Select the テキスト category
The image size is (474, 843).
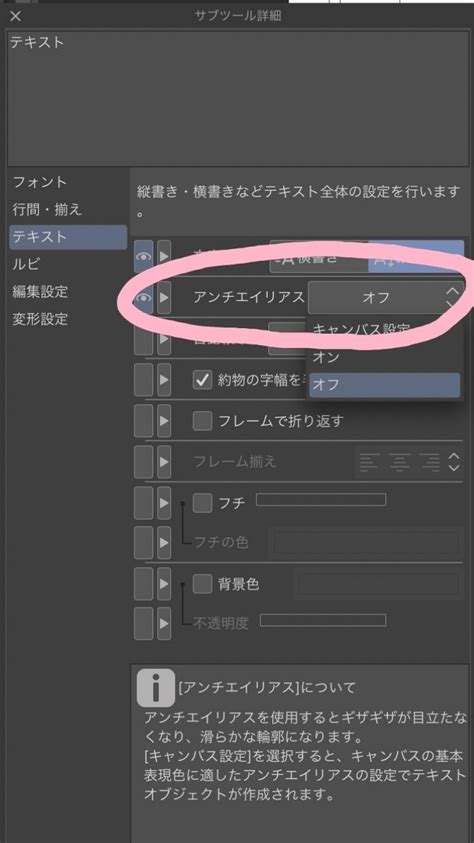point(68,237)
